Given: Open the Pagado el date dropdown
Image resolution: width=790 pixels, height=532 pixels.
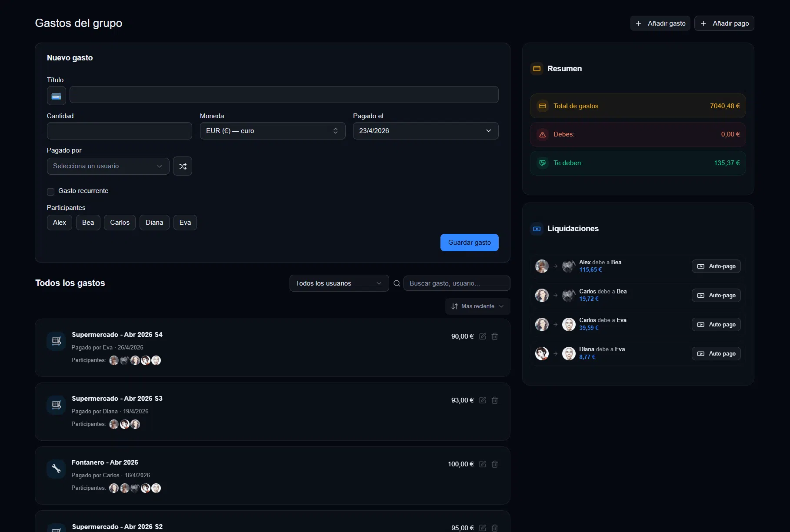Looking at the screenshot, I should [x=426, y=131].
